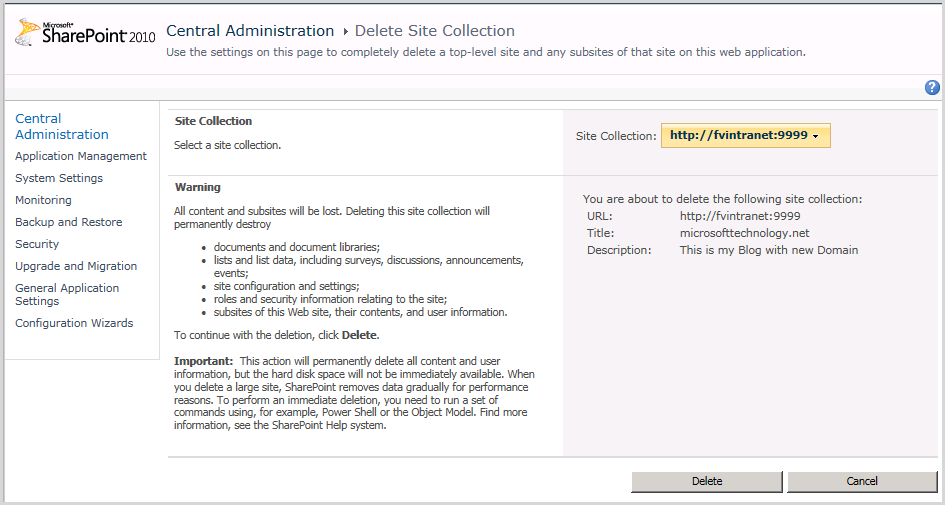Click the Warning section heading

(x=198, y=187)
